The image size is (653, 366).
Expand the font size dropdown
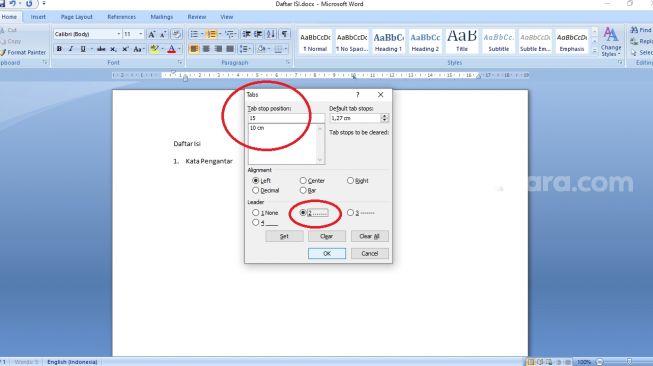coord(140,34)
